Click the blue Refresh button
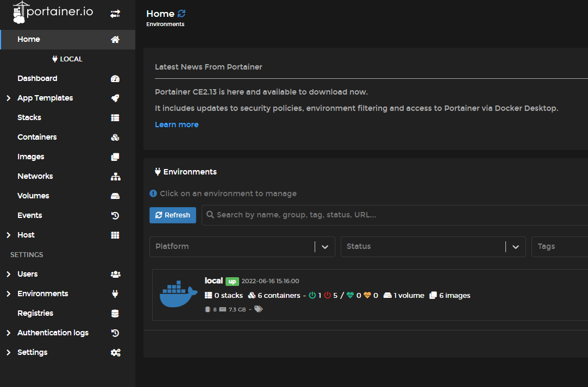The height and width of the screenshot is (387, 588). coord(172,215)
